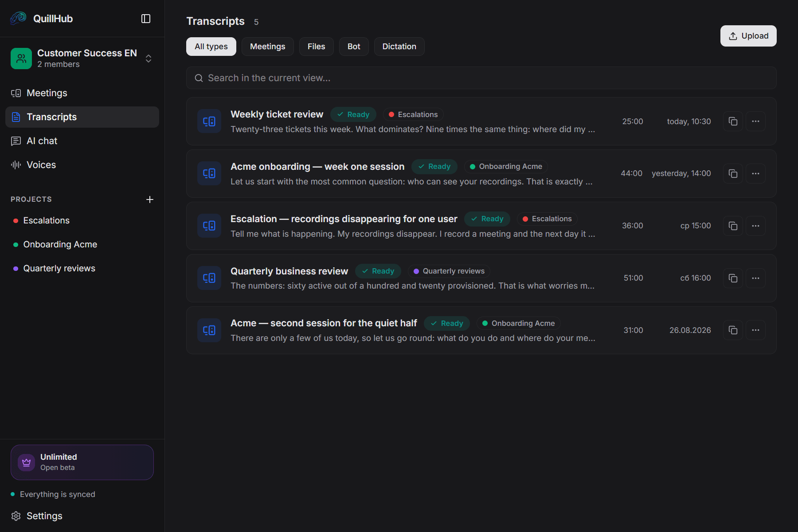
Task: Open more options for Weekly ticket review
Action: click(755, 121)
